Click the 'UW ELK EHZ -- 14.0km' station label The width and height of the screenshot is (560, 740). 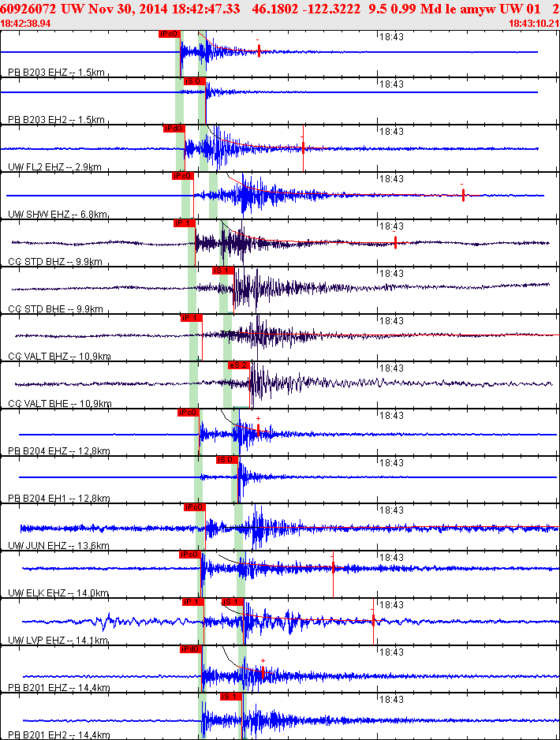coord(58,592)
